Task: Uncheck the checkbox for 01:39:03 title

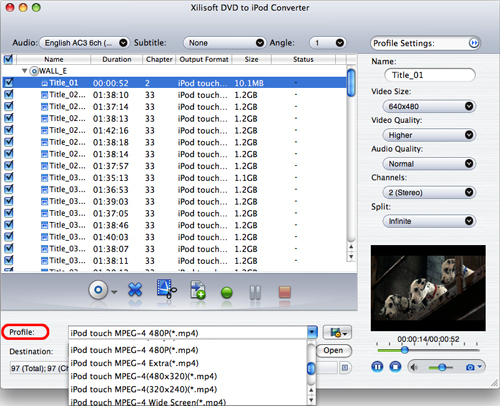Action: [9, 201]
